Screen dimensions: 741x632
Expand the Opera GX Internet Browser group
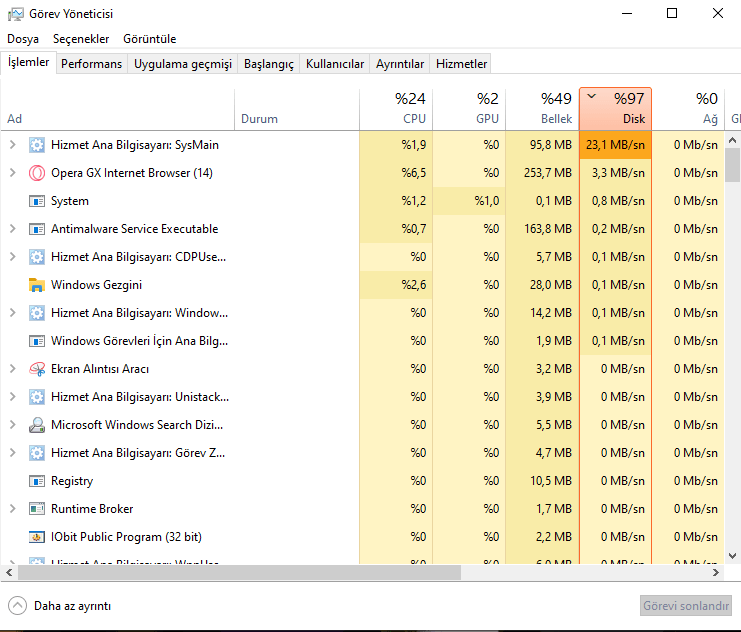click(x=13, y=173)
